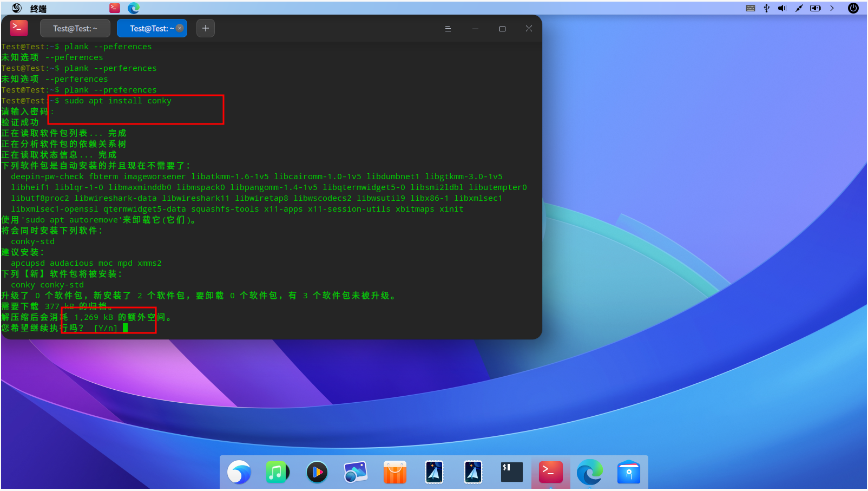Viewport: 868px width, 491px height.
Task: Click the '使用'sudo apt autoremove'' line
Action: click(x=99, y=220)
